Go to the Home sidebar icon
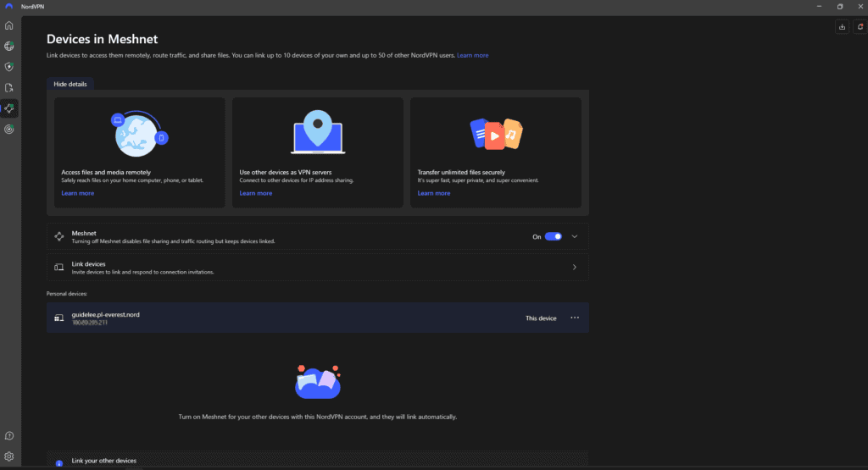This screenshot has height=470, width=868. [9, 25]
